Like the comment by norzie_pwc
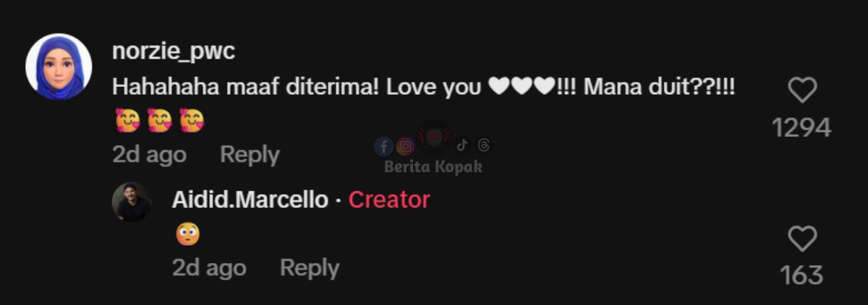 [801, 91]
